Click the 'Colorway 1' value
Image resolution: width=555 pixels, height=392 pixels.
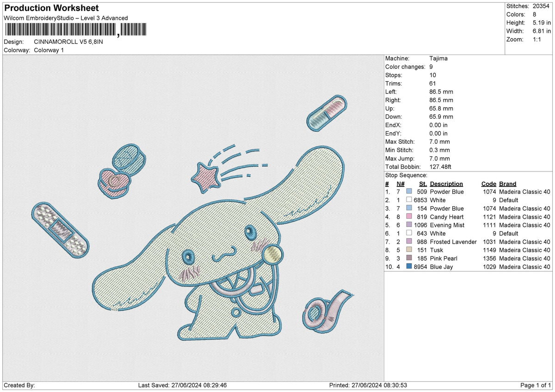tap(49, 50)
